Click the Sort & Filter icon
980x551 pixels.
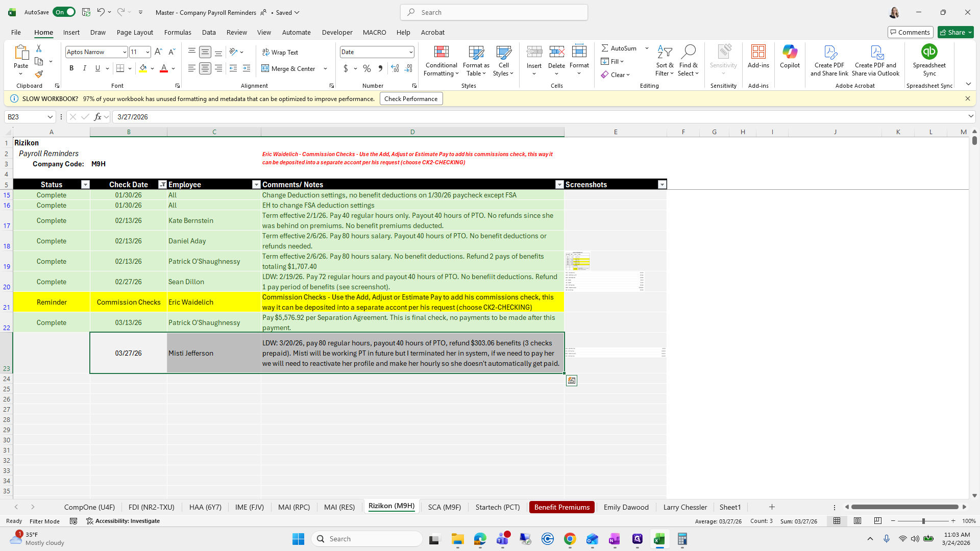click(665, 52)
